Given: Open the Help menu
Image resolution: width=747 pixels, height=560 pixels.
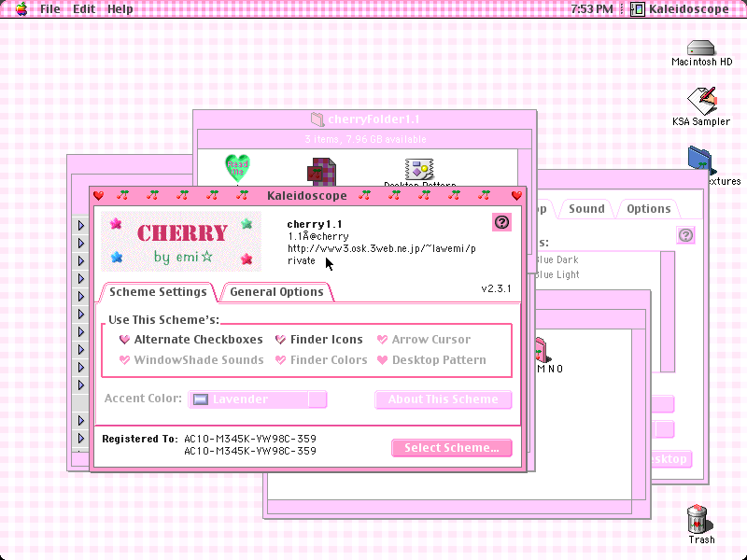Looking at the screenshot, I should (x=120, y=9).
